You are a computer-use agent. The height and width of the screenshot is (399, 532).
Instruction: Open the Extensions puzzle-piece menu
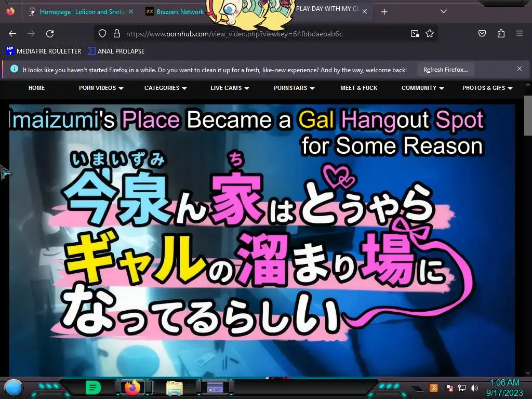click(501, 33)
